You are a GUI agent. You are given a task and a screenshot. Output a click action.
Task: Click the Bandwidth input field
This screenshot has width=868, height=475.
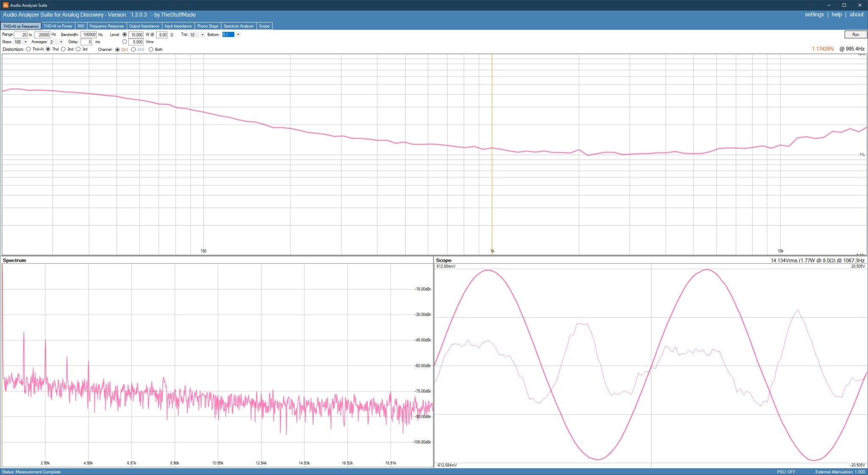point(89,35)
